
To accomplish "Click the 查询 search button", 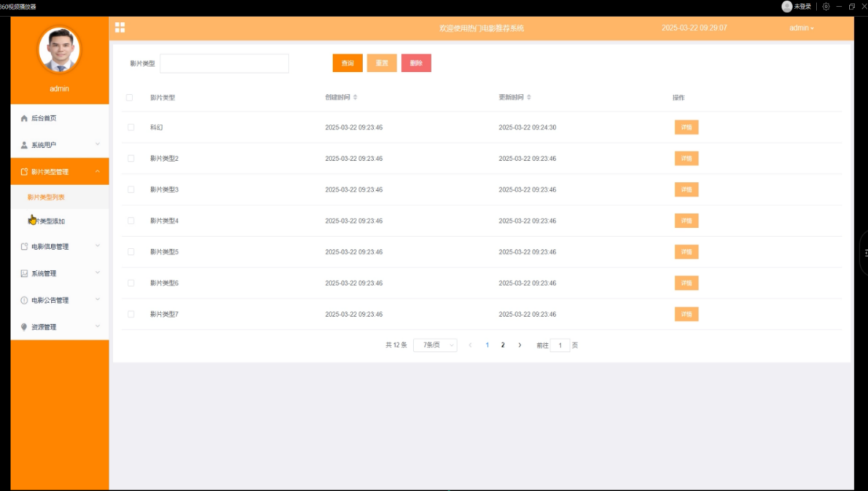I will 348,63.
